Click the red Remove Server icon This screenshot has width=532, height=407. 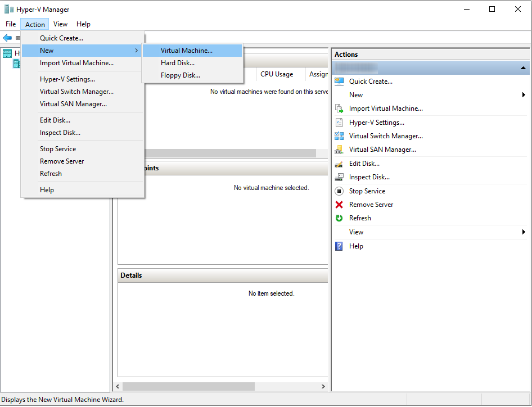[339, 205]
